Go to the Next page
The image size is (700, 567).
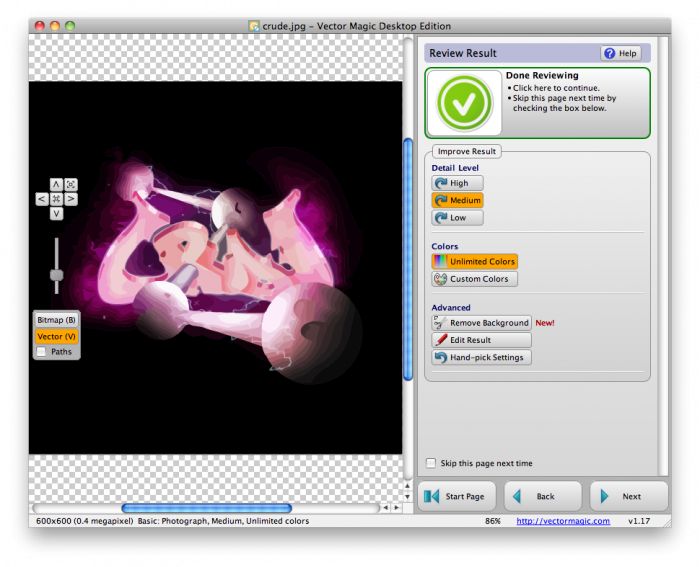pyautogui.click(x=629, y=496)
